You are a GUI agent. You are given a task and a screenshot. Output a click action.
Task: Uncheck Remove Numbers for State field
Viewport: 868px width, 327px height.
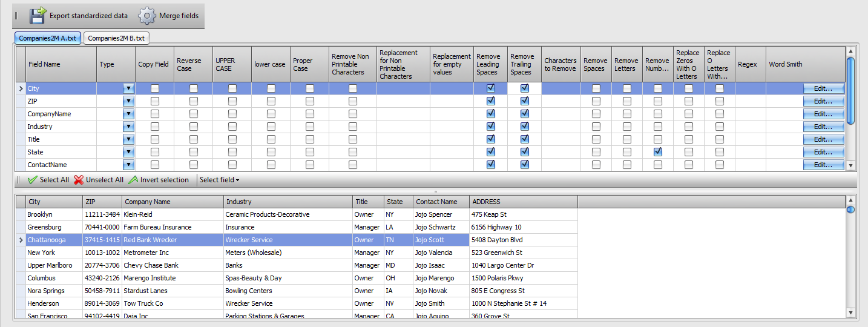pos(657,152)
